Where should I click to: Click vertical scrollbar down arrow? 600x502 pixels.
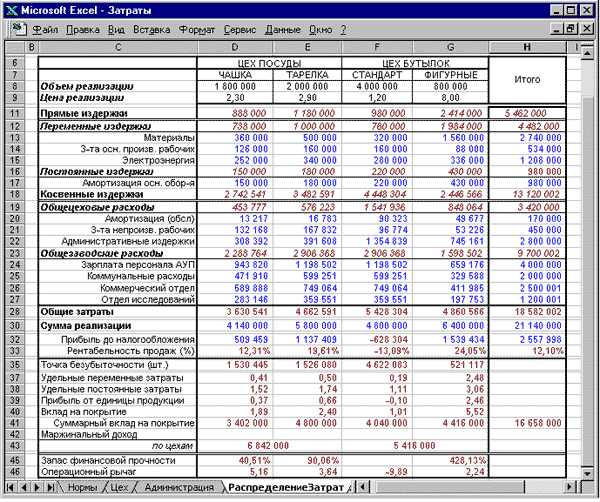[587, 474]
